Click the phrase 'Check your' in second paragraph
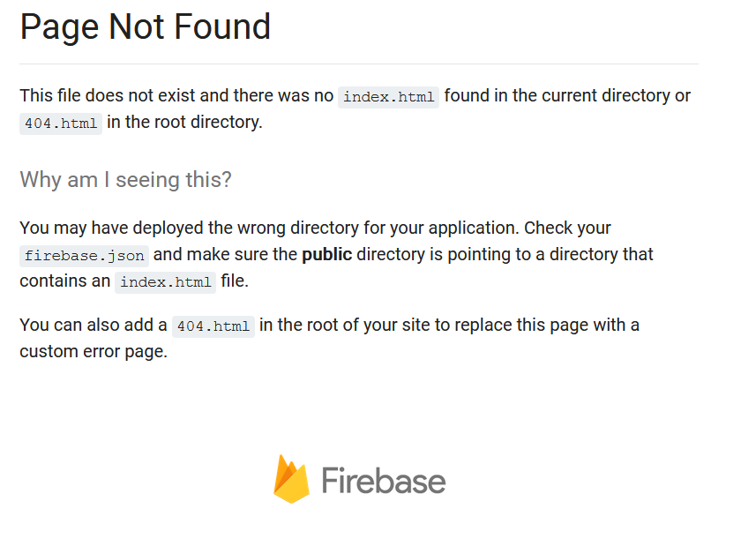This screenshot has height=554, width=756. click(x=567, y=228)
